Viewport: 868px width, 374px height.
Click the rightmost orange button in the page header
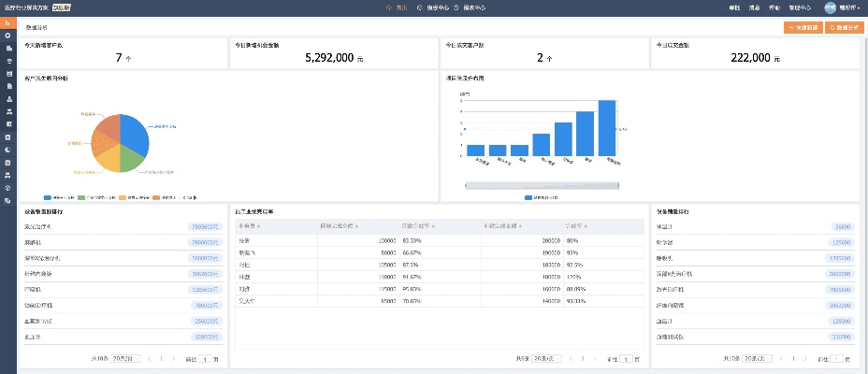coord(844,28)
